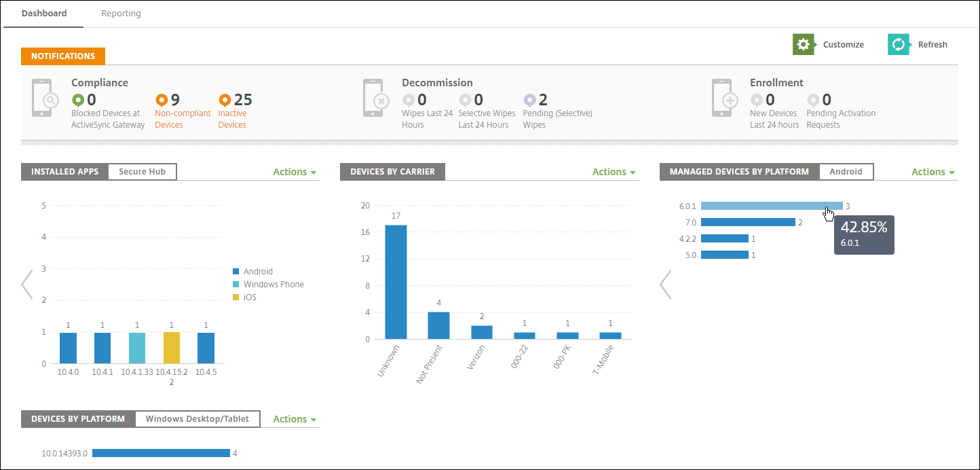Click the Unknown carrier bar in chart
Screen dimensions: 980x470
pos(396,282)
